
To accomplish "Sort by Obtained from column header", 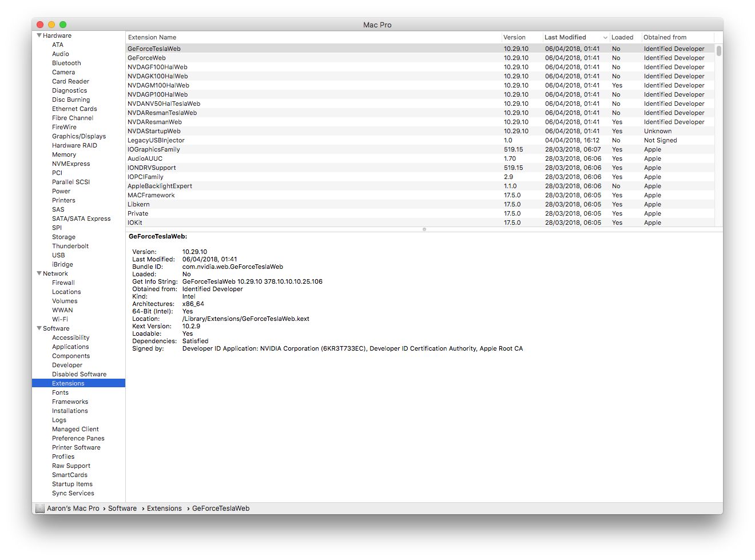I will point(678,37).
